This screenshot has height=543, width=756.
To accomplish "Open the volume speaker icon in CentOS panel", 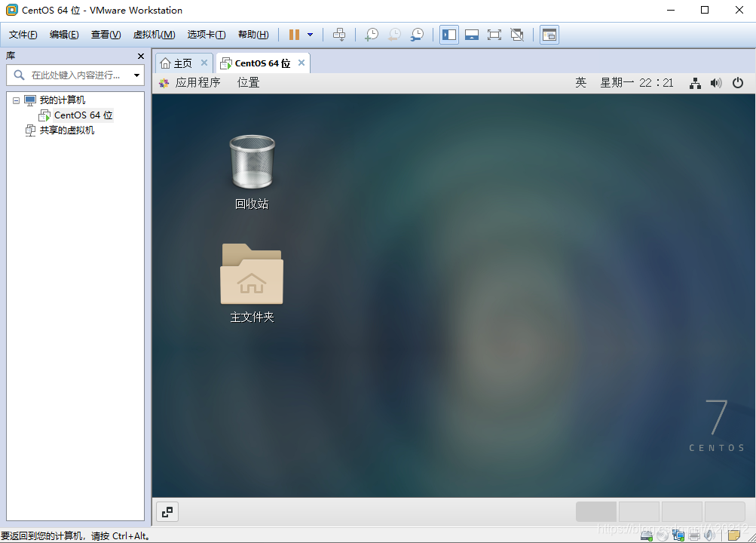I will tap(716, 84).
